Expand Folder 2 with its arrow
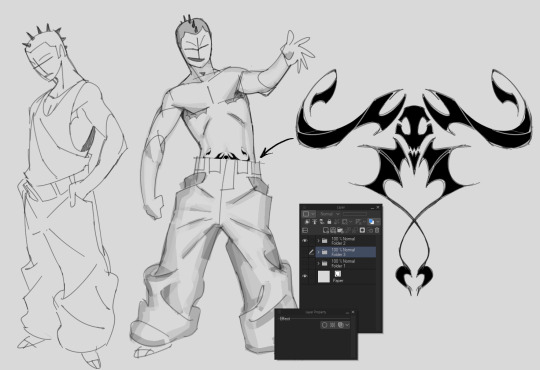 [x=318, y=241]
